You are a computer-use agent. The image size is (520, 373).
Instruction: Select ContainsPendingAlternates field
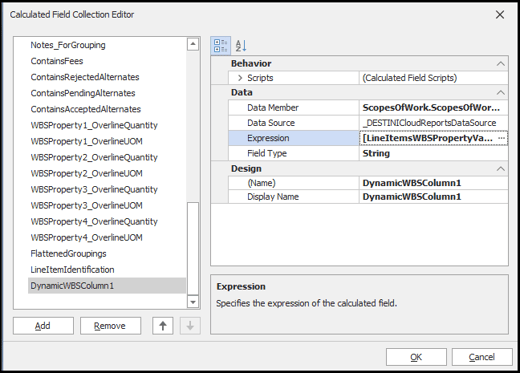[x=83, y=93]
